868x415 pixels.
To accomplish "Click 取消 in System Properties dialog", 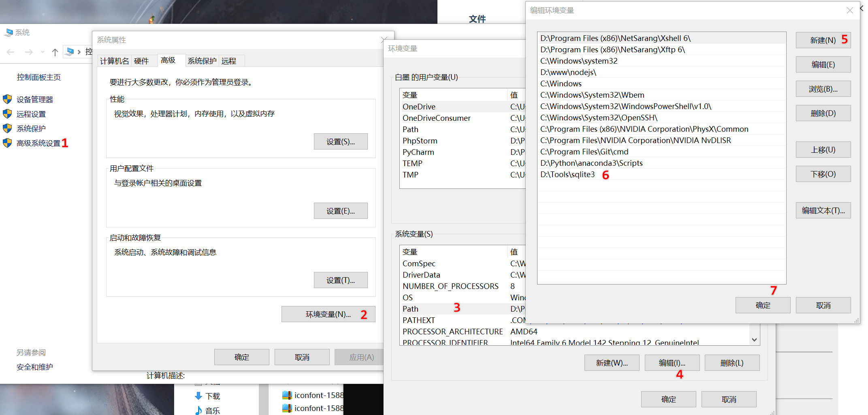I will coord(302,357).
